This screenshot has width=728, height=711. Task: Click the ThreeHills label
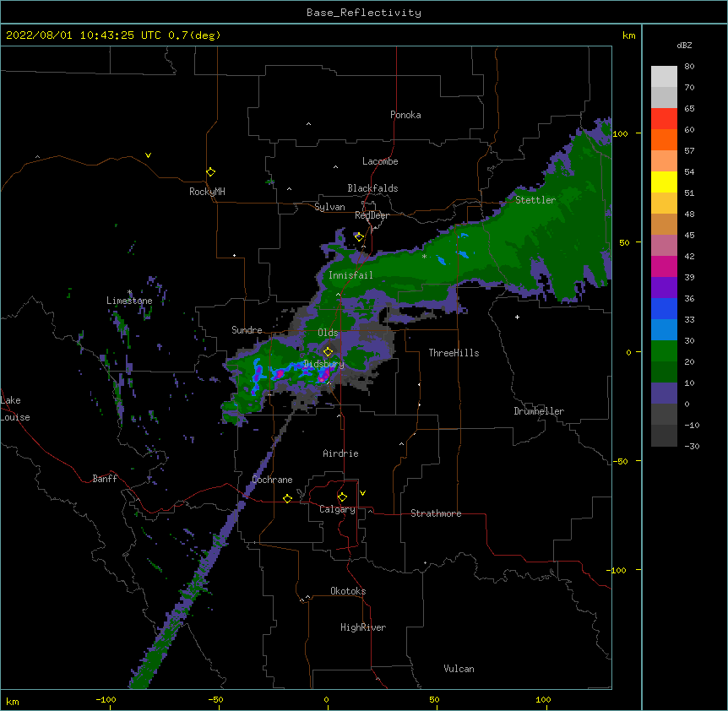click(454, 353)
